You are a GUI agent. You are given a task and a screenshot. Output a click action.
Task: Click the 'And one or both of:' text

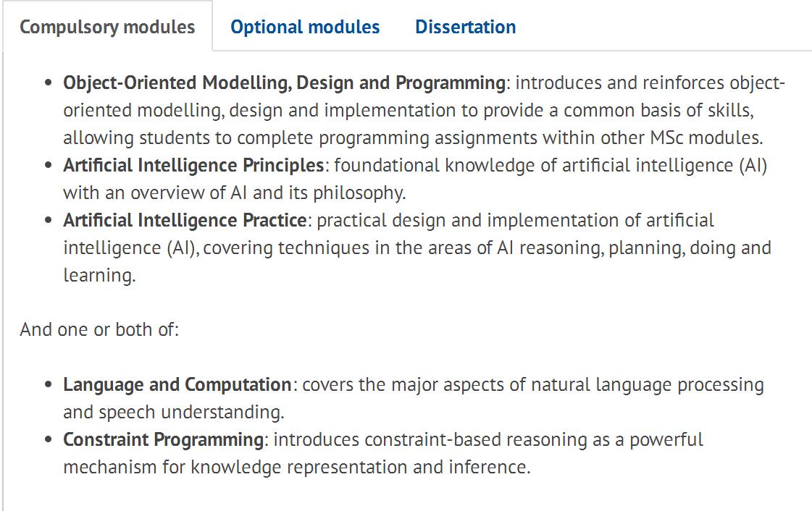[x=99, y=329]
